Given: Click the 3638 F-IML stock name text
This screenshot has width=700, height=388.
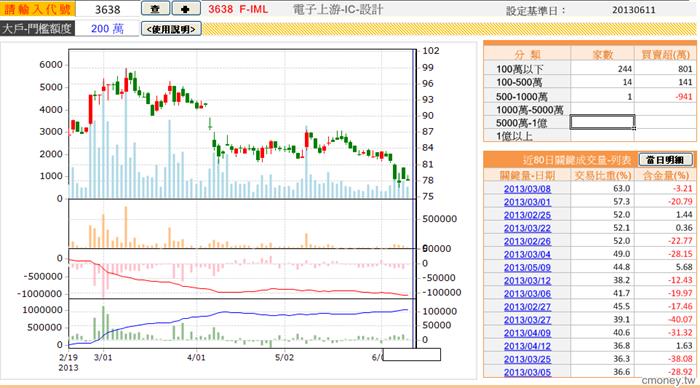Looking at the screenshot, I should tap(238, 9).
